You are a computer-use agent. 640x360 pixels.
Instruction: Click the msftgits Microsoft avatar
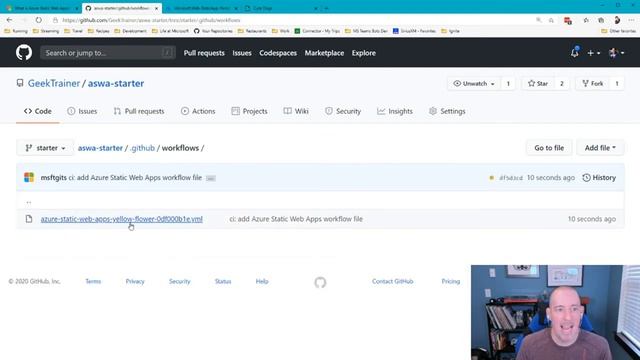tap(29, 177)
